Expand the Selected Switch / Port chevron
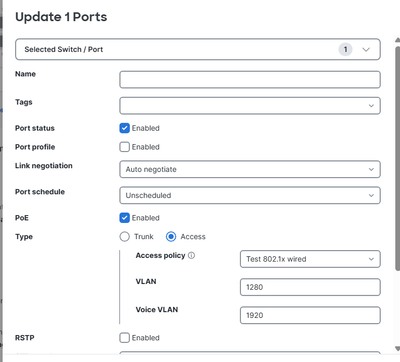This screenshot has width=400, height=362. coord(366,50)
